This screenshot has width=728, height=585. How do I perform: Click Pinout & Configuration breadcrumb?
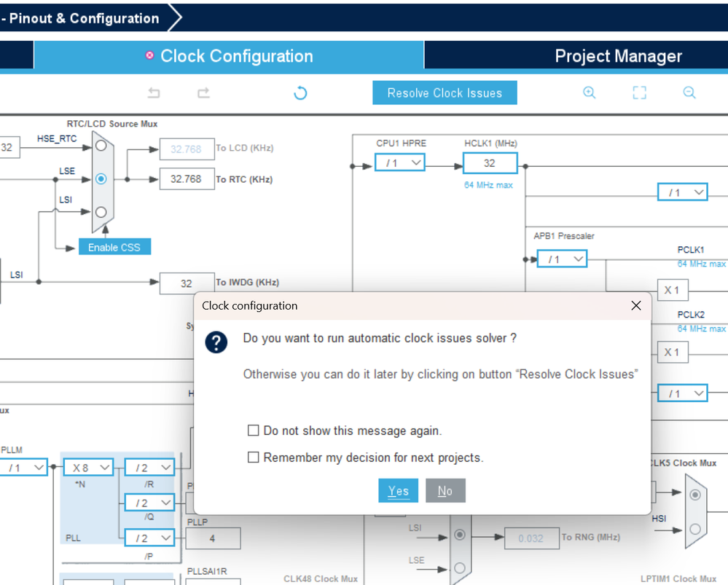pos(84,18)
